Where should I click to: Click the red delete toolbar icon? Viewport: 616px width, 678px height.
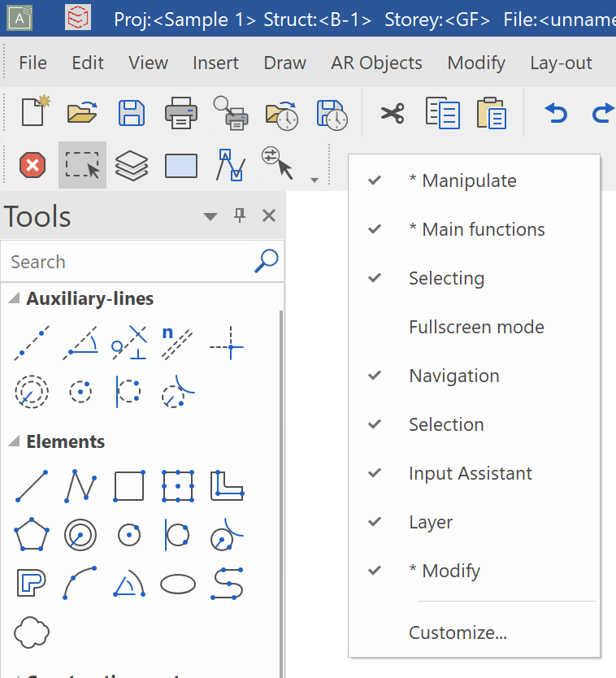pyautogui.click(x=33, y=165)
